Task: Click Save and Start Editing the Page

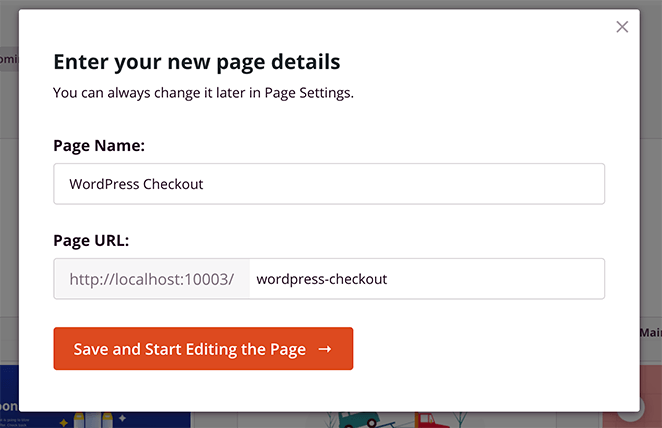Action: tap(203, 349)
